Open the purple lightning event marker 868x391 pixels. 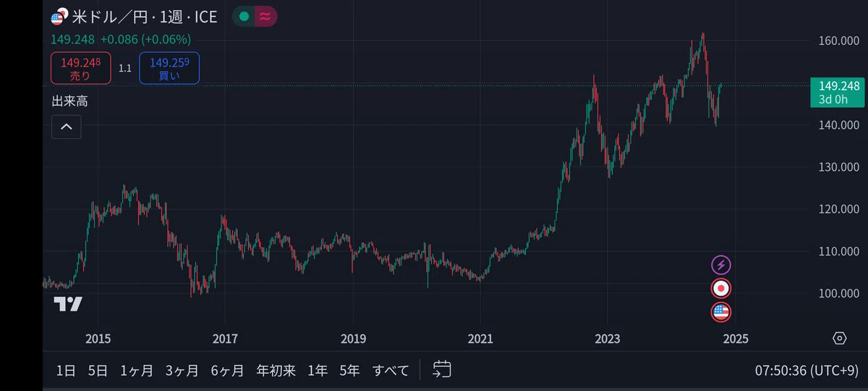[x=720, y=265]
